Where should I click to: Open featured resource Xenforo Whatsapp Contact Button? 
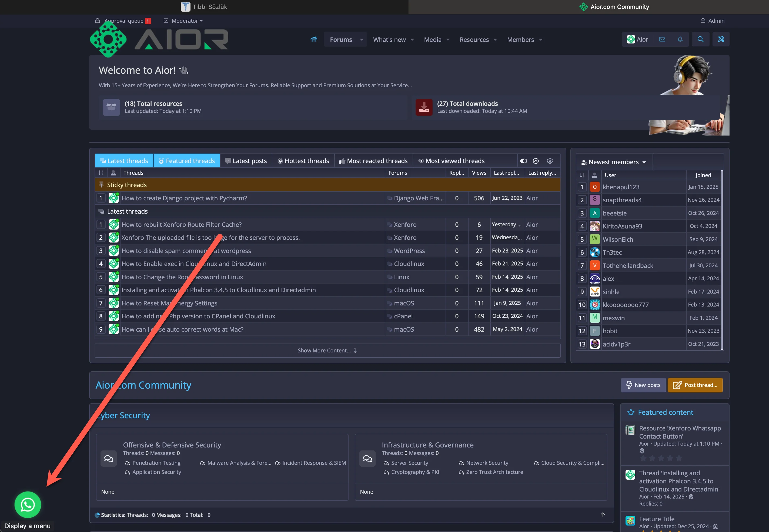click(x=680, y=432)
